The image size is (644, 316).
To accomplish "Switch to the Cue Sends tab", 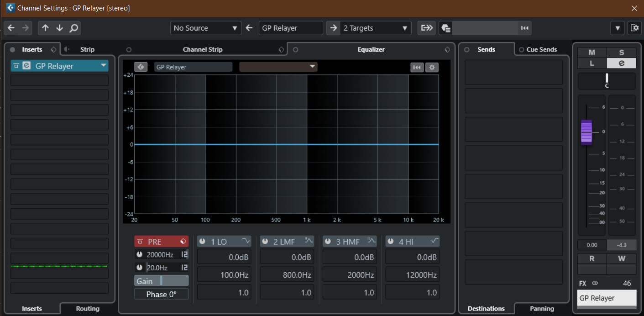I will [541, 49].
